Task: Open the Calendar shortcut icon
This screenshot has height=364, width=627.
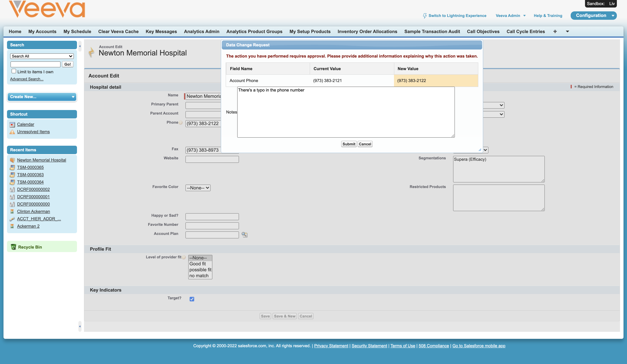Action: (x=12, y=124)
